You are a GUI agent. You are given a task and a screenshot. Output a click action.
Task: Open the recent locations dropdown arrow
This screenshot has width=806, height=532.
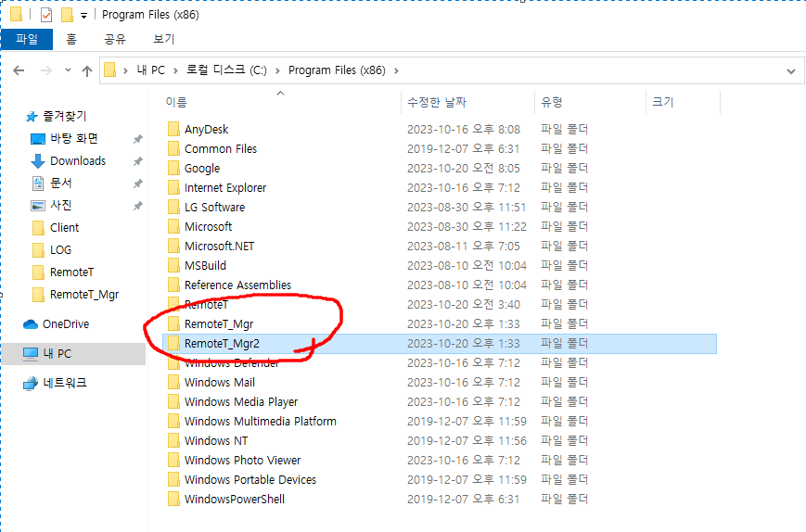pos(68,70)
